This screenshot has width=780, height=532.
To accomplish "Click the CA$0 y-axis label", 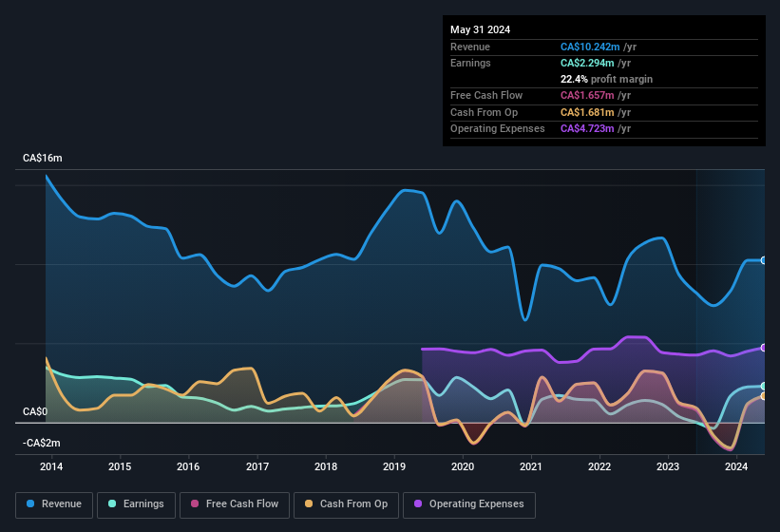I will point(35,411).
